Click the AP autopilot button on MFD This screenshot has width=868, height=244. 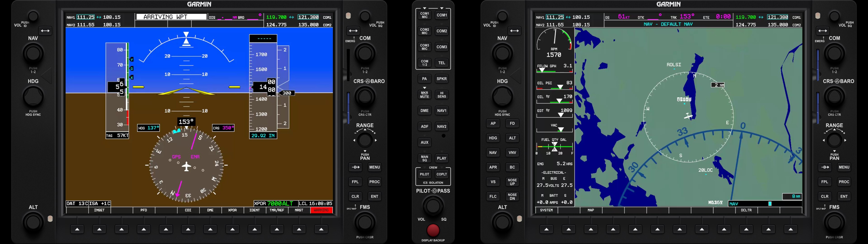[493, 123]
